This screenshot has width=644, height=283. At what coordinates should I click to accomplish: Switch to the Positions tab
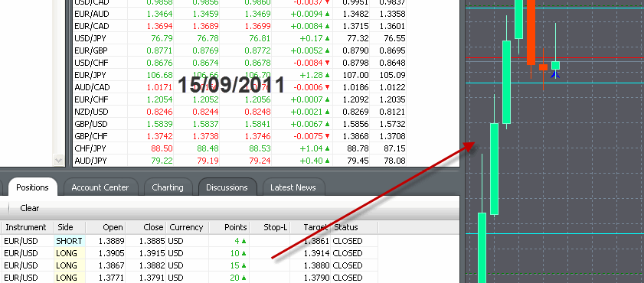[x=32, y=187]
